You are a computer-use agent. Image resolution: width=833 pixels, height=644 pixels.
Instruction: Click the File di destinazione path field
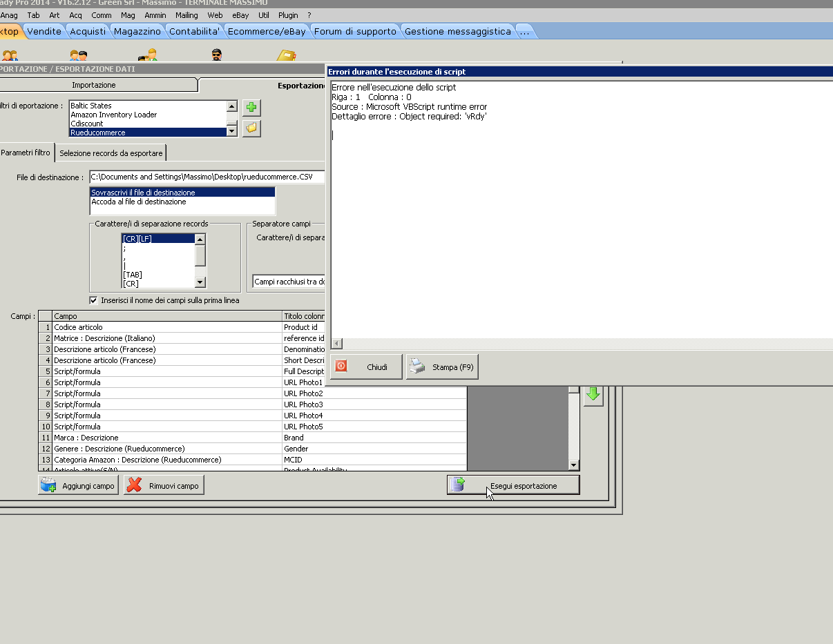coord(206,177)
